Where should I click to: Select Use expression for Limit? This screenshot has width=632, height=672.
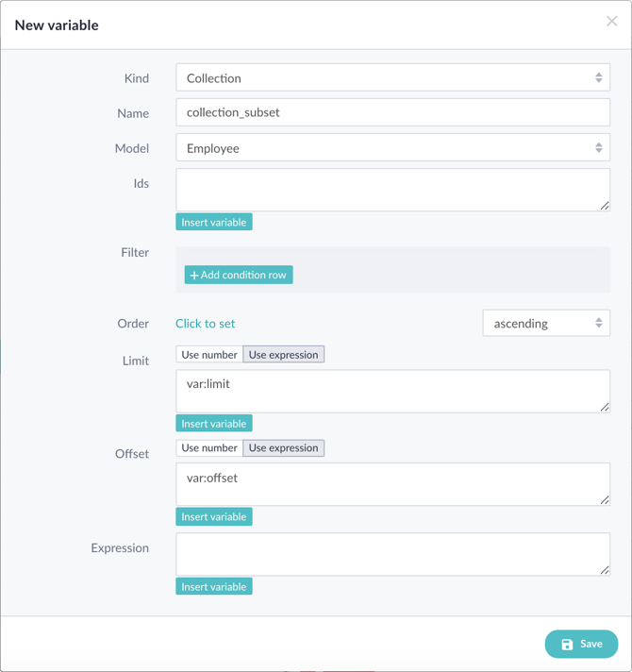pyautogui.click(x=284, y=355)
